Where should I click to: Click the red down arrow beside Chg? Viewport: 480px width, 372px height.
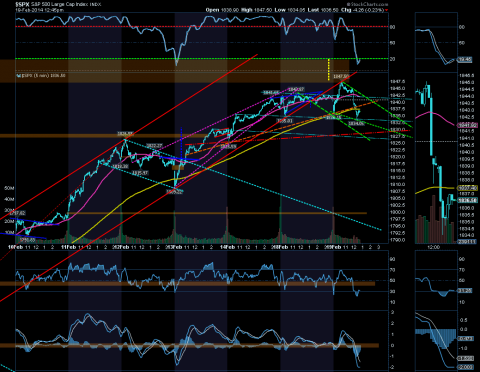(387, 10)
